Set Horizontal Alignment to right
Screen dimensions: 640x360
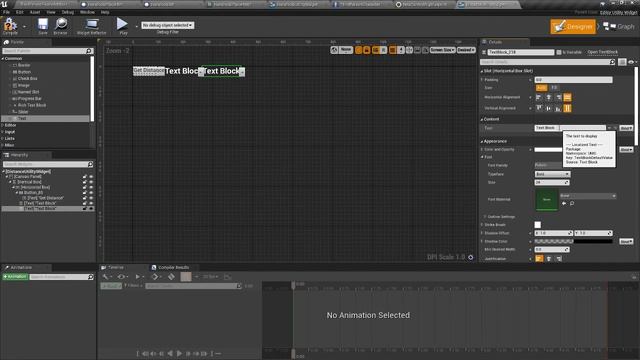pyautogui.click(x=558, y=97)
